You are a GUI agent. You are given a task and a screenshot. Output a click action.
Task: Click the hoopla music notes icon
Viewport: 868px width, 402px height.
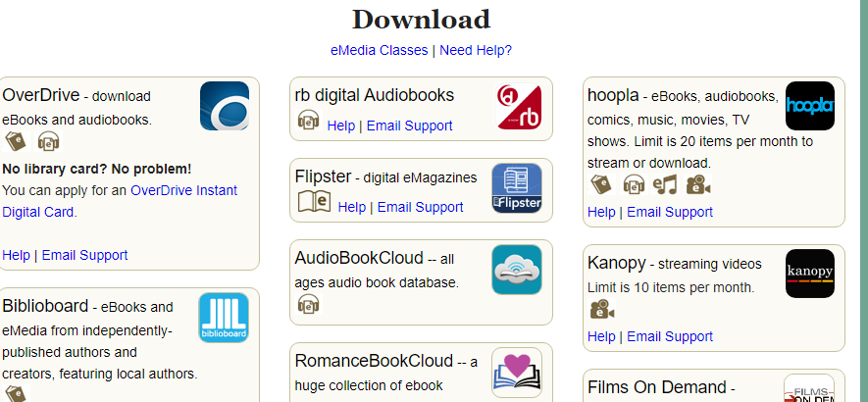coord(666,184)
